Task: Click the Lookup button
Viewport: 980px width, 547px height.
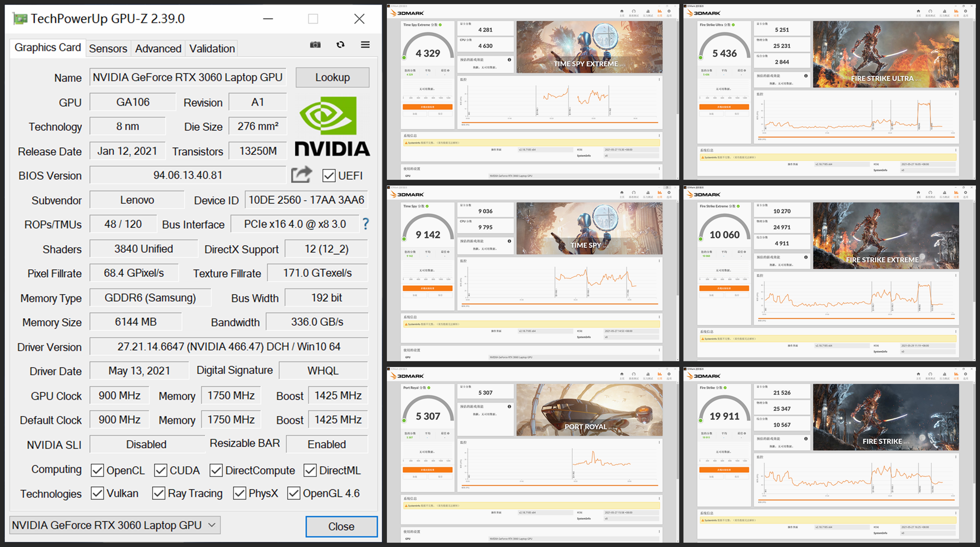Action: tap(332, 77)
